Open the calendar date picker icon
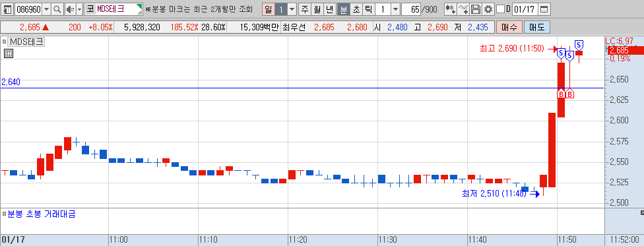 click(544, 9)
